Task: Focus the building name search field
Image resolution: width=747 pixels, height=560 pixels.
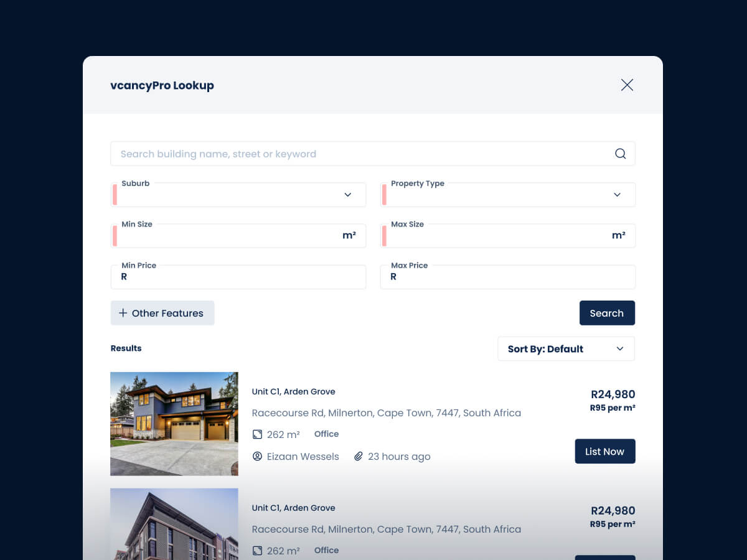Action: (373, 154)
